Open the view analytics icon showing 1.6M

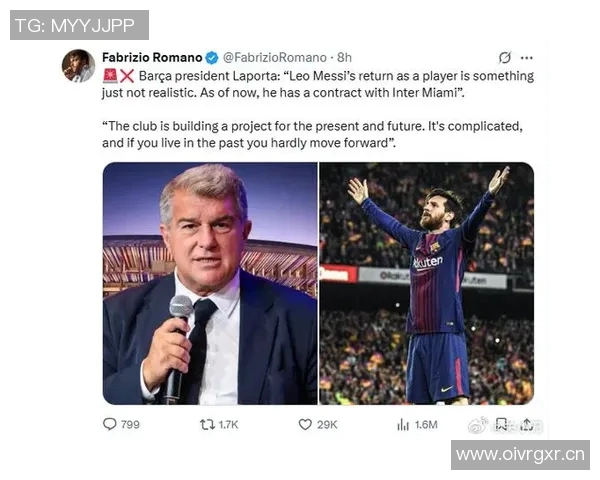point(404,424)
